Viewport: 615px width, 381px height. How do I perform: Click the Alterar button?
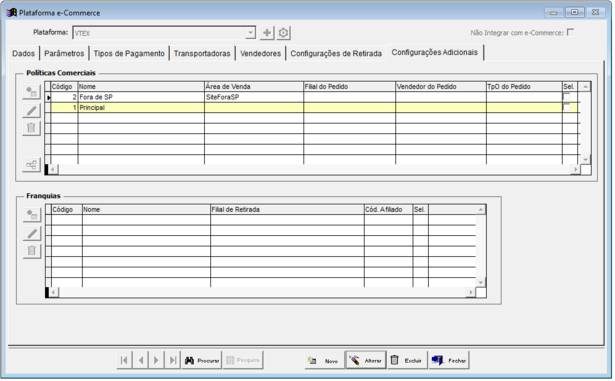[x=366, y=360]
